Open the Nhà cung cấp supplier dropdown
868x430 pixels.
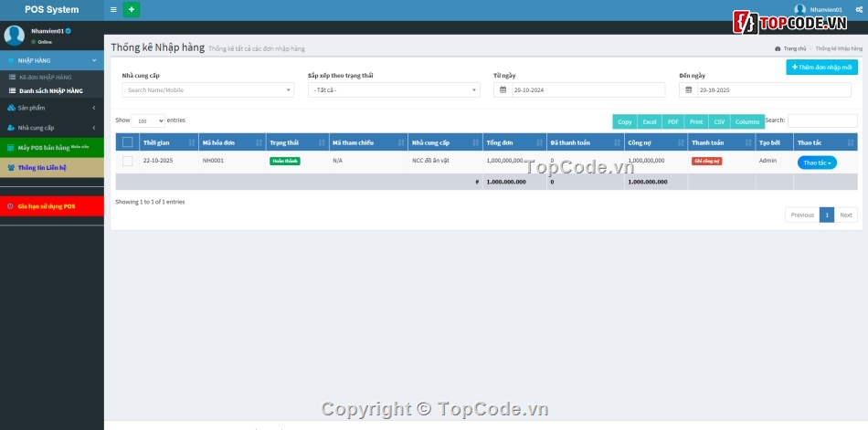pos(208,90)
